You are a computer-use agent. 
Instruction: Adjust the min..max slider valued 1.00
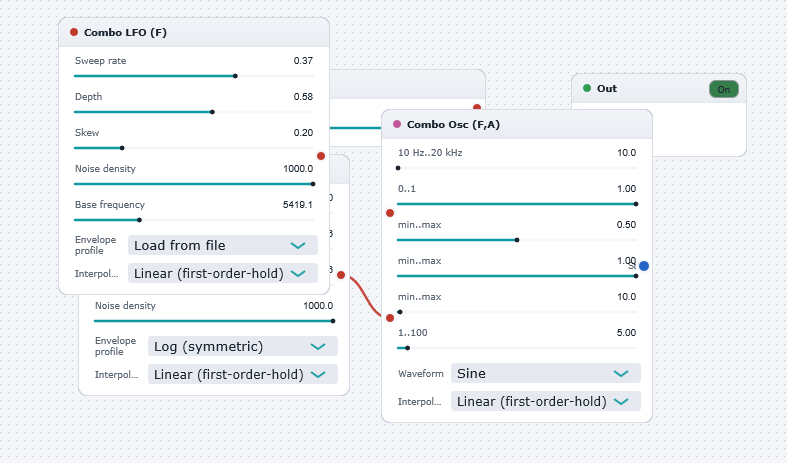517,276
